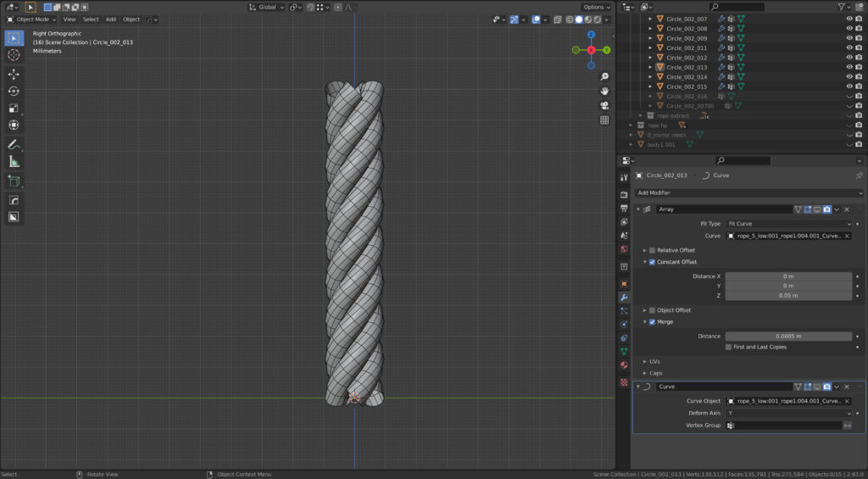Activate the Rotate tool
This screenshot has width=868, height=479.
click(x=14, y=91)
